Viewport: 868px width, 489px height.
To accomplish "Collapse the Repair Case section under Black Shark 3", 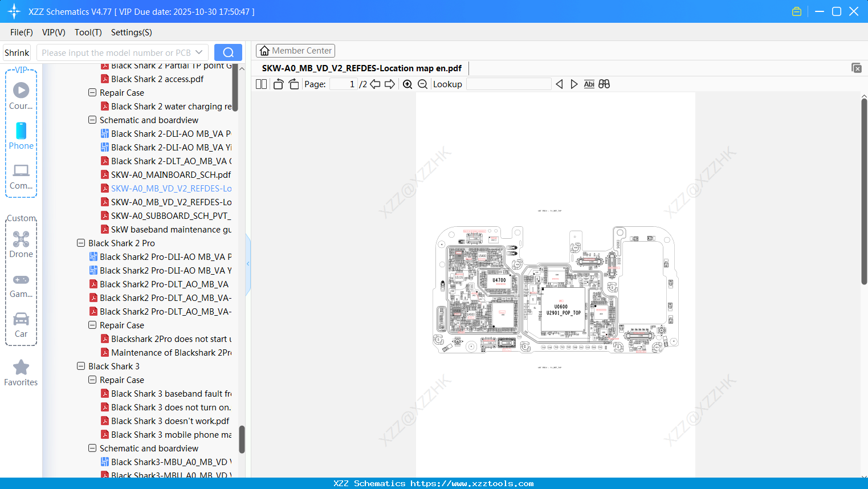I will [x=92, y=380].
